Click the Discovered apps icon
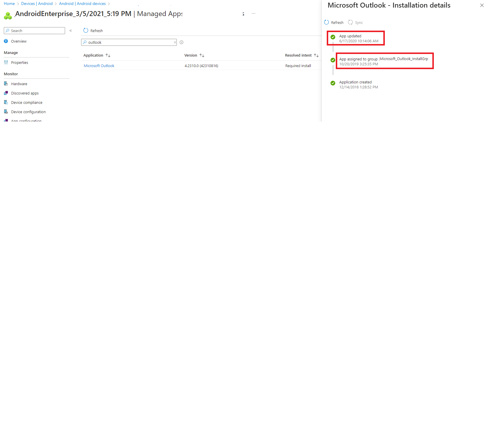Image resolution: width=491 pixels, height=448 pixels. click(x=6, y=93)
